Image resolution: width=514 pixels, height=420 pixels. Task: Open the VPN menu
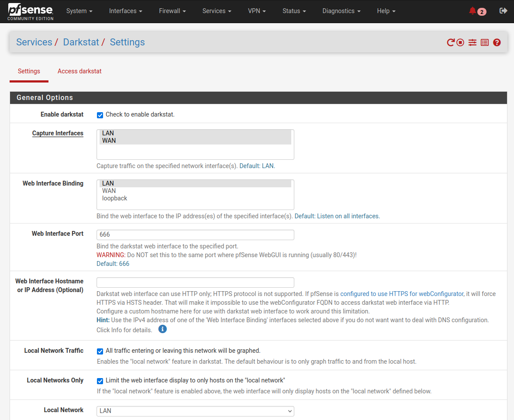pos(257,11)
